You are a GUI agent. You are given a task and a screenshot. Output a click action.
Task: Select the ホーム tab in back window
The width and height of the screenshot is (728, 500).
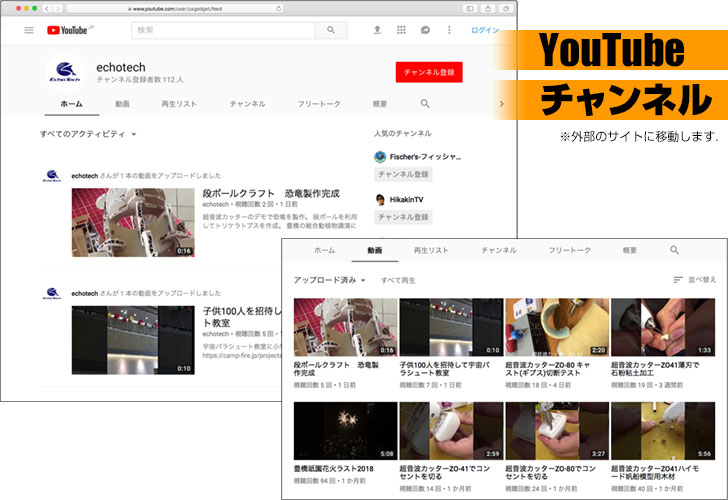tap(72, 104)
